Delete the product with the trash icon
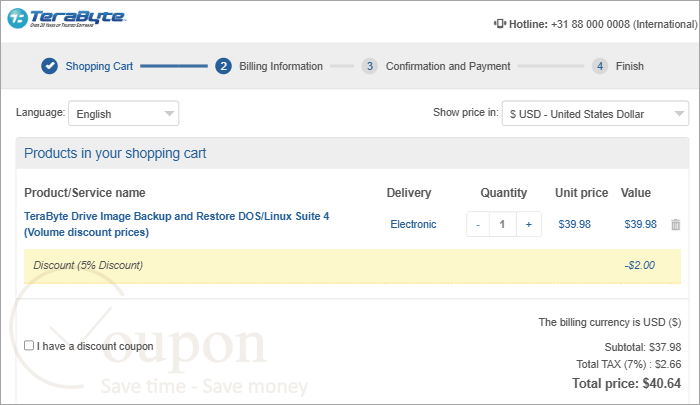Screen dimensions: 700x405 coord(675,225)
